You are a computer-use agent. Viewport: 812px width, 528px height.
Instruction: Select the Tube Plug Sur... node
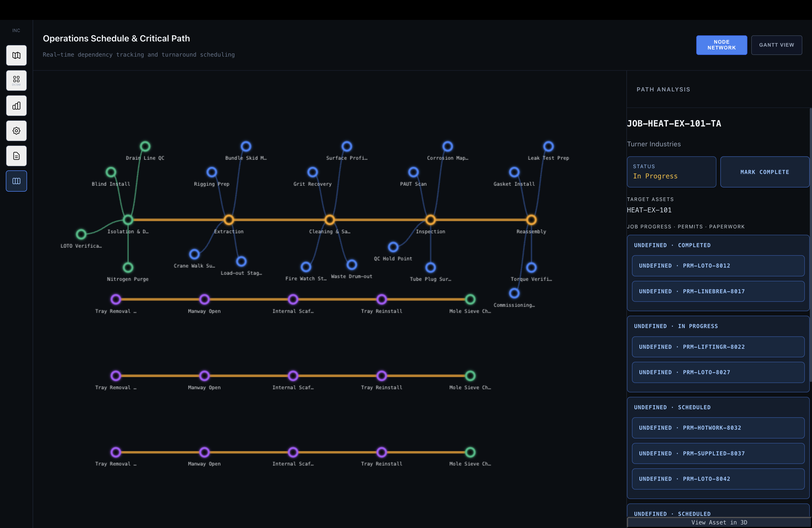431,267
